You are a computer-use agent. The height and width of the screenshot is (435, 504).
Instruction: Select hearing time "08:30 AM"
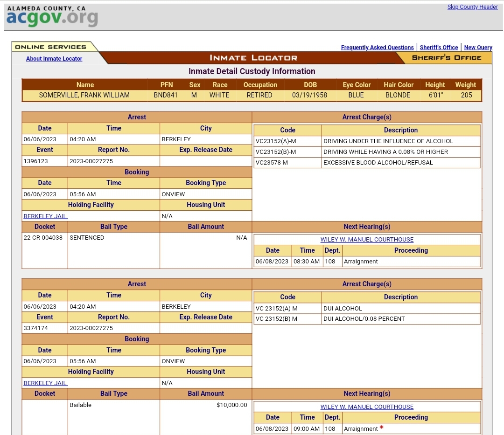tap(307, 261)
